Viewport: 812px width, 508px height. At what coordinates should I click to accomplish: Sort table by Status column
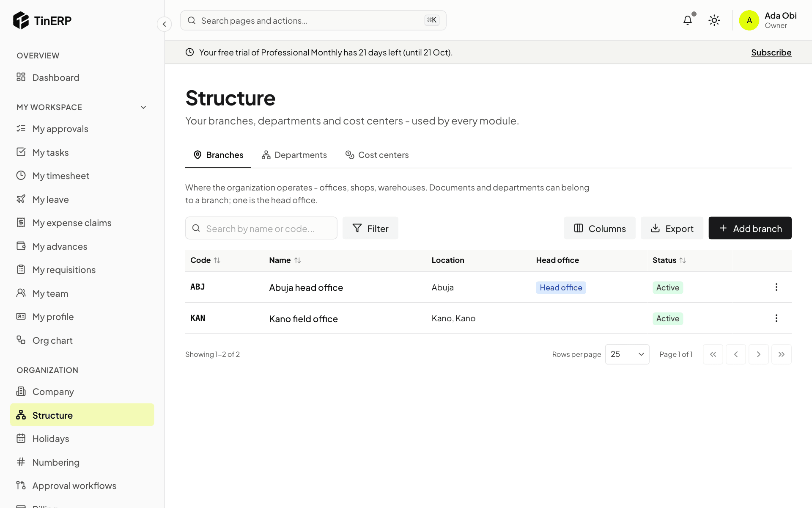669,260
